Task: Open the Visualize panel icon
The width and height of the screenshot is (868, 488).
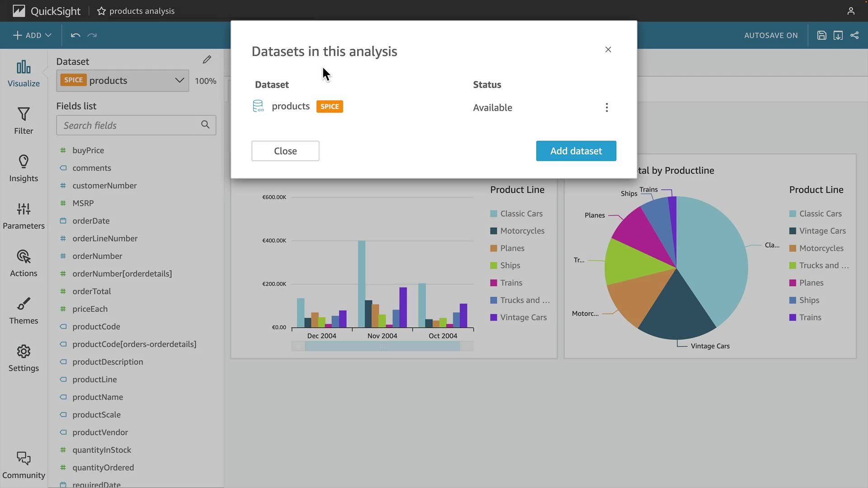Action: pos(24,73)
